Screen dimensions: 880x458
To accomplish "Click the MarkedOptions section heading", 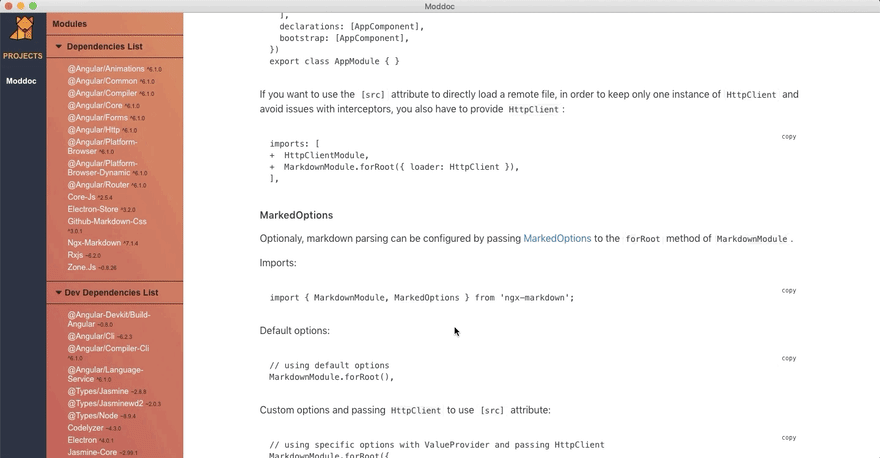I will click(296, 215).
